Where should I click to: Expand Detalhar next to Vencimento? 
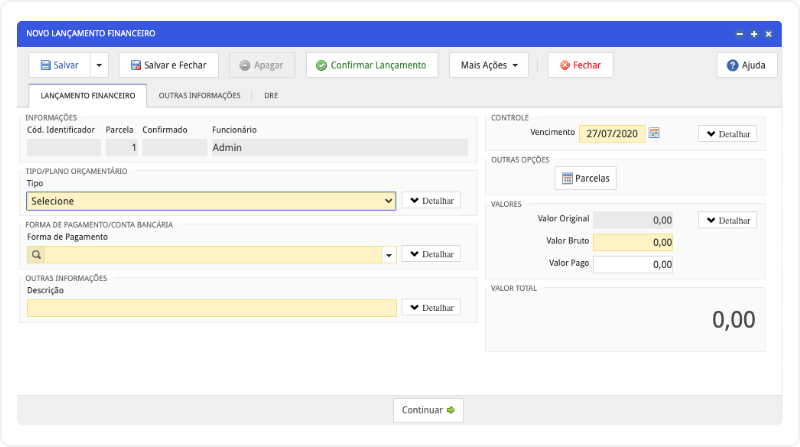727,133
